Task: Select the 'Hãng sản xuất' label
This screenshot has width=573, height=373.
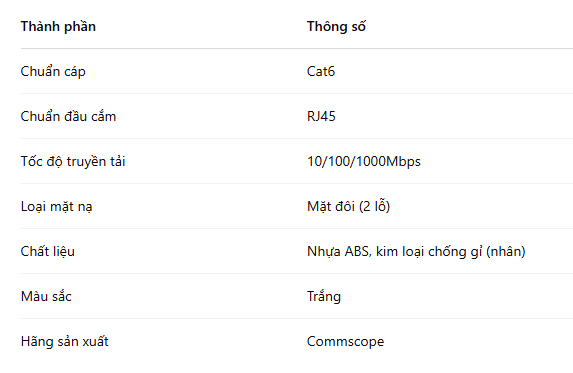Action: (x=65, y=341)
